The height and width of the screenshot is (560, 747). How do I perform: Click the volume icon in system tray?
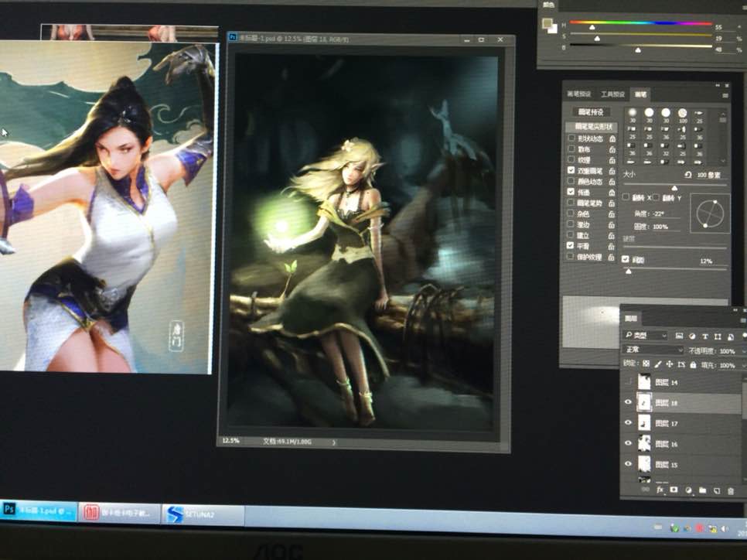click(x=725, y=528)
